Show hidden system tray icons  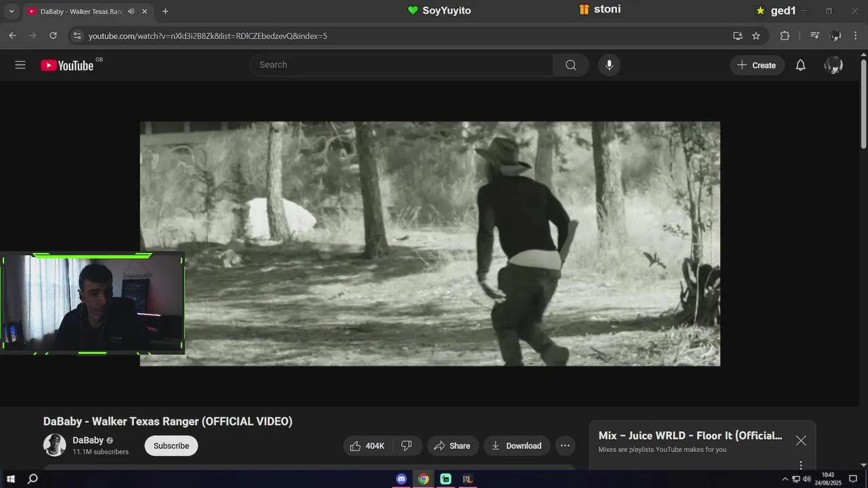point(785,479)
